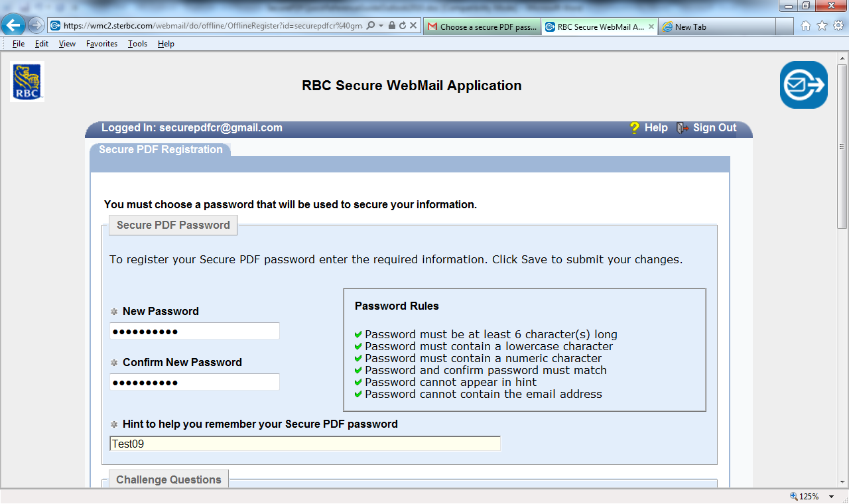
Task: Click the yellow question mark Help icon
Action: (635, 128)
